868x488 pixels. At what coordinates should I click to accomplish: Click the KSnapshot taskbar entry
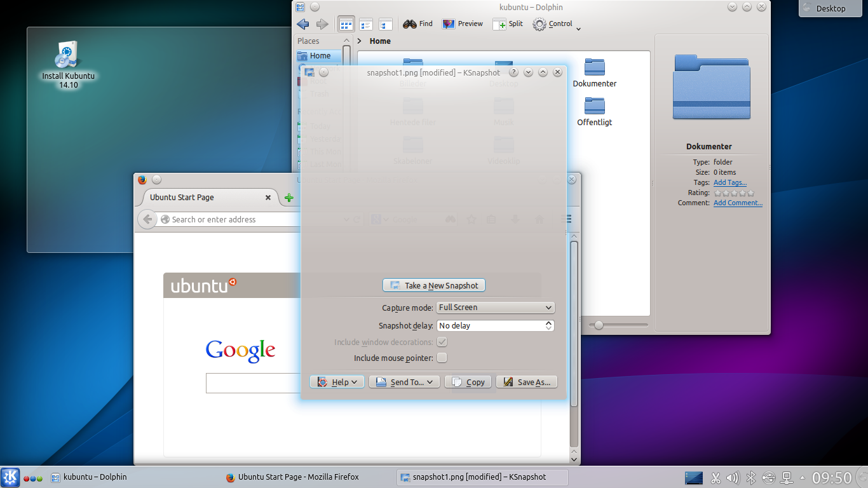482,477
